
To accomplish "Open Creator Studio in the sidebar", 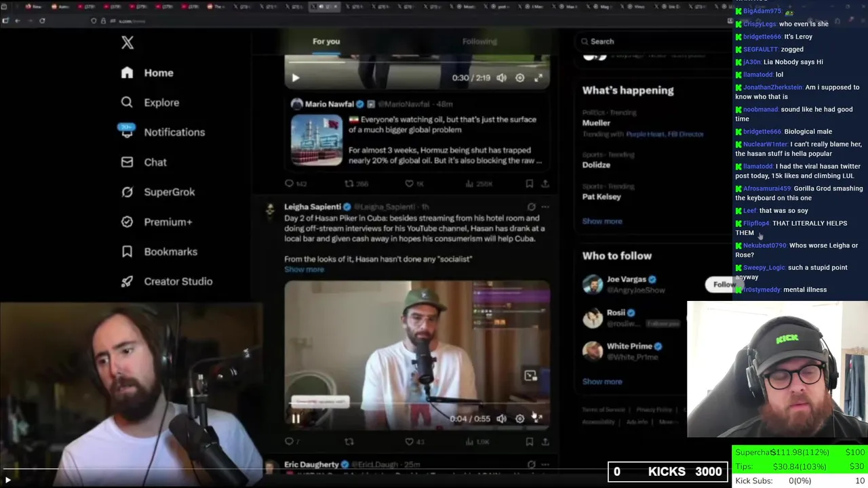I will click(x=166, y=281).
